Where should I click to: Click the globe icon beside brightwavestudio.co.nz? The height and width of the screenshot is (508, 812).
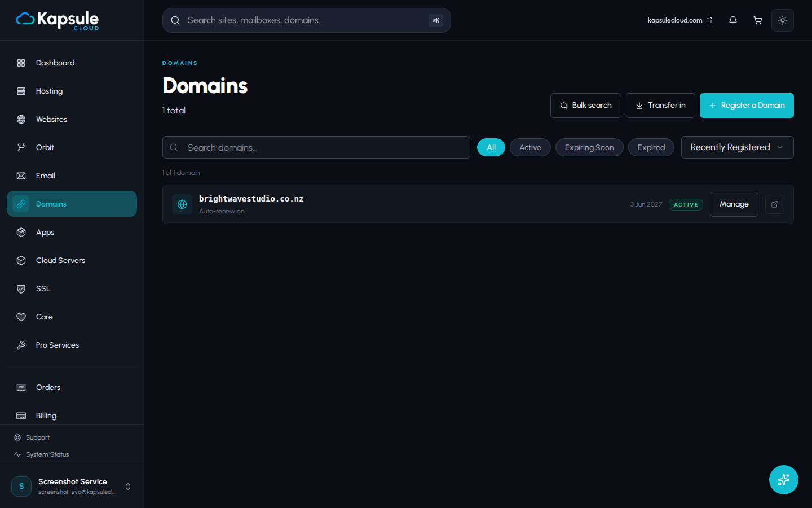pyautogui.click(x=182, y=204)
